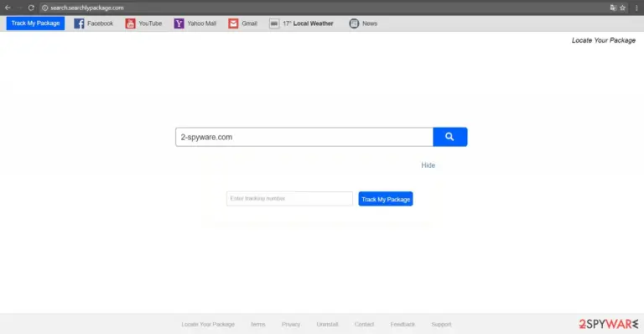Open the YouTube icon shortcut
The width and height of the screenshot is (644, 334).
point(130,23)
